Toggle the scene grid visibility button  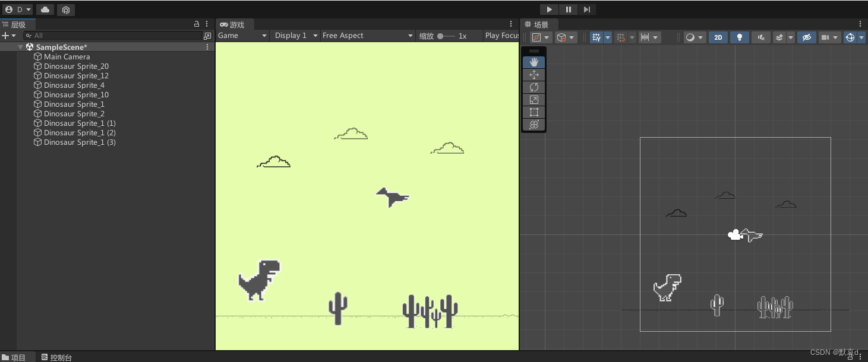click(596, 37)
